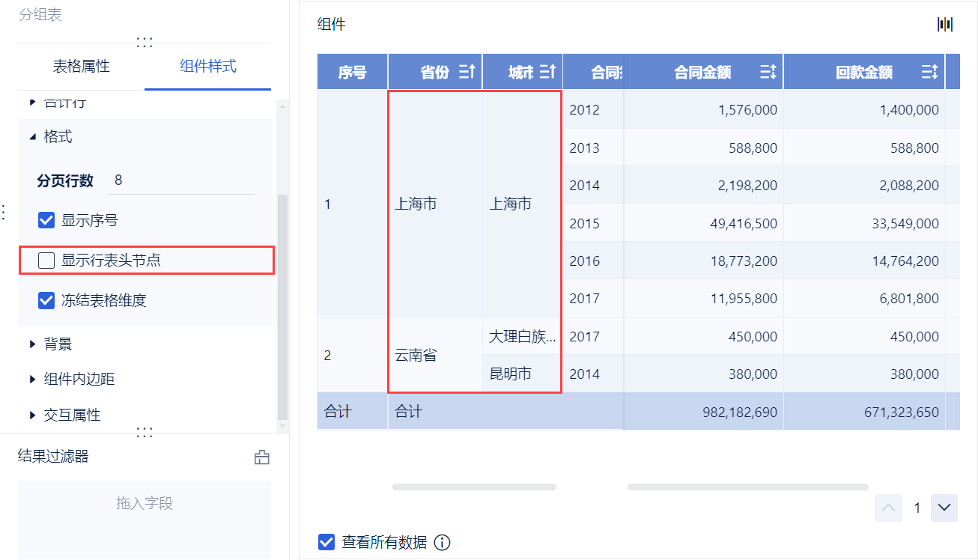Screen dimensions: 978x560
Task: Disable the 冻结表格维度 checkbox
Action: (46, 300)
